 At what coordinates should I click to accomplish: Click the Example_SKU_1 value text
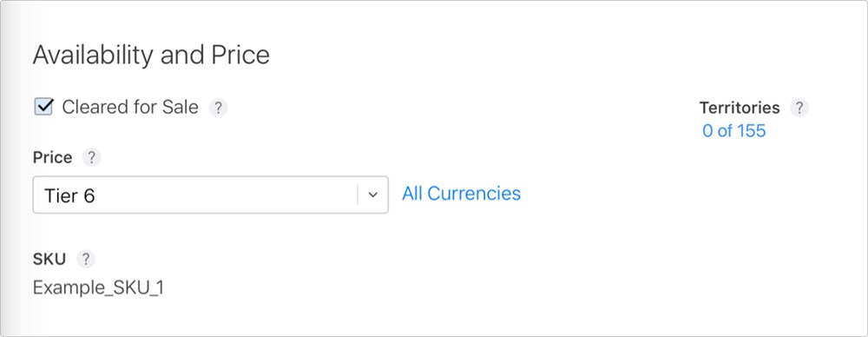tap(98, 288)
